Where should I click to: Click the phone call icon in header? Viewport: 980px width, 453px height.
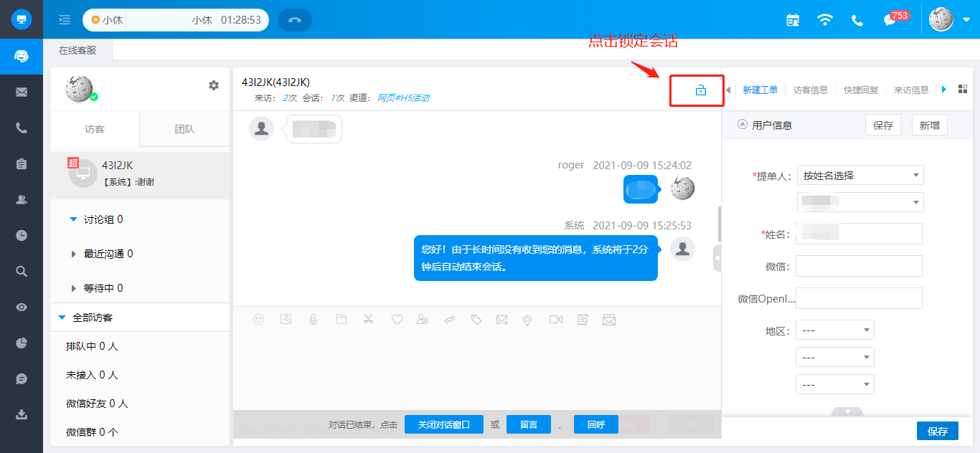(x=857, y=20)
